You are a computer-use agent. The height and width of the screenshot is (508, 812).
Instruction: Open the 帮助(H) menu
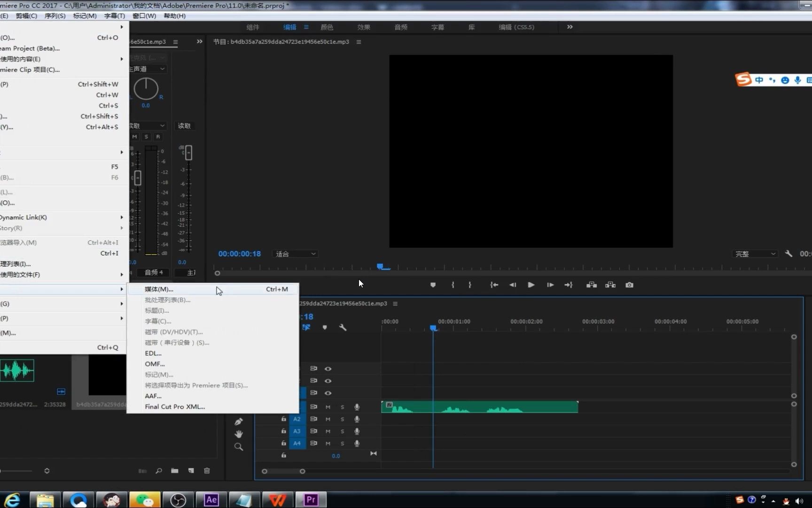[174, 16]
